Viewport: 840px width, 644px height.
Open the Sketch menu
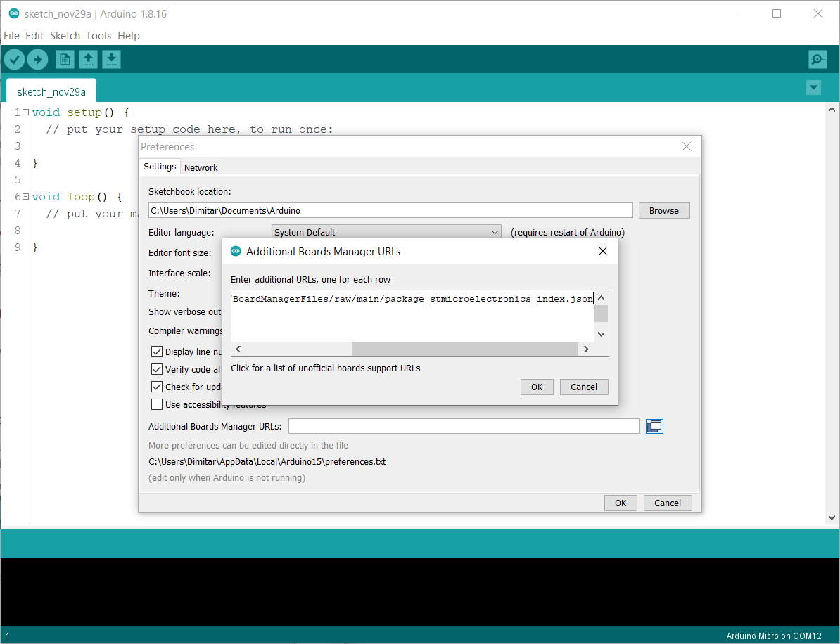click(x=65, y=36)
